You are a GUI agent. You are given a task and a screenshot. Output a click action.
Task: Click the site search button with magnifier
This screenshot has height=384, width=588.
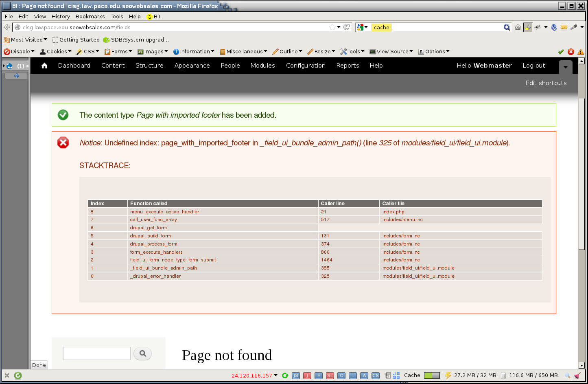tap(143, 353)
